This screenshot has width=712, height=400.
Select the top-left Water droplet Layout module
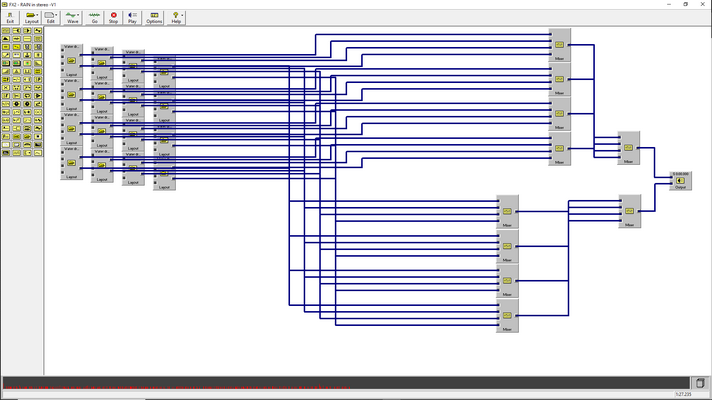tap(72, 60)
